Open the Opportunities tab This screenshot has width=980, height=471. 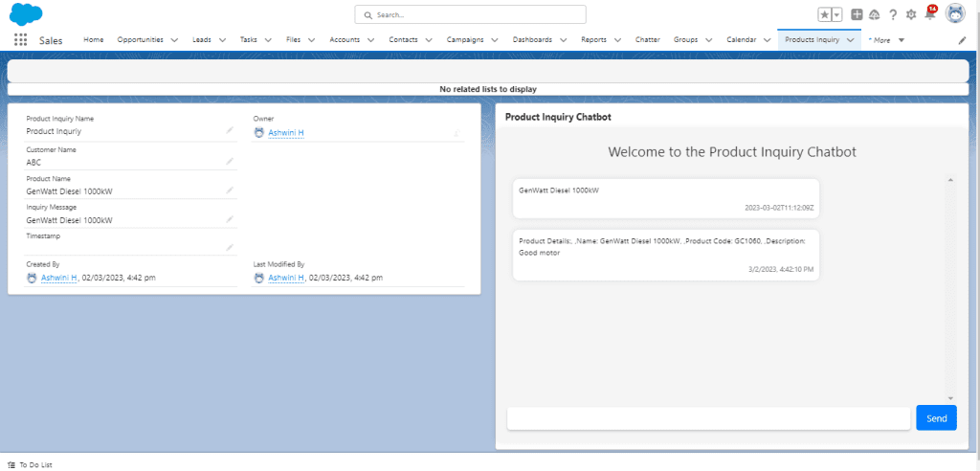click(140, 39)
